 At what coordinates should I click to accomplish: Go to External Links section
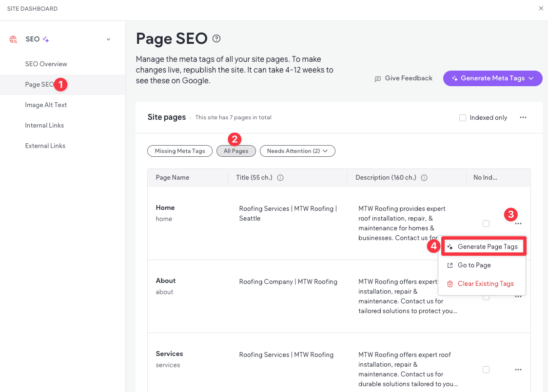coord(45,146)
